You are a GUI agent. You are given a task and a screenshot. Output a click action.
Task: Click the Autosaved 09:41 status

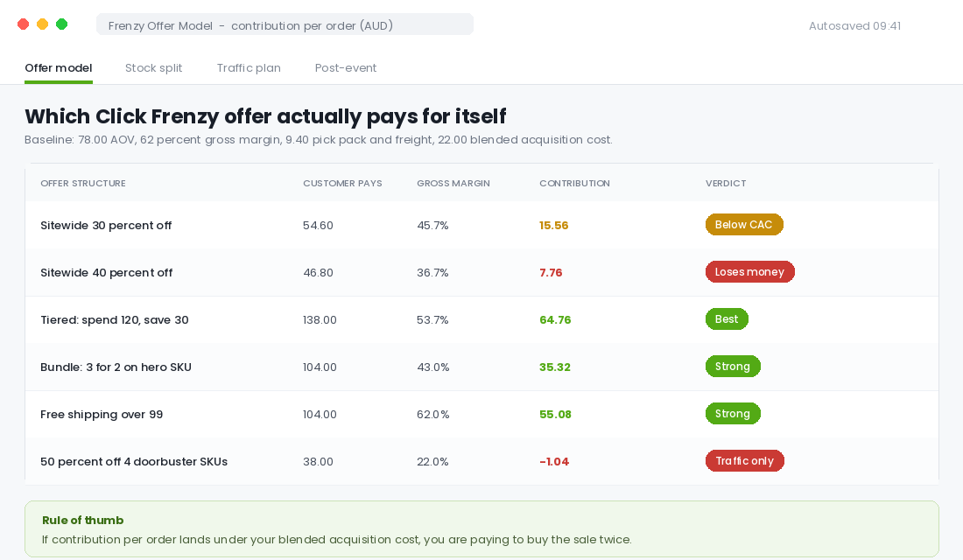pyautogui.click(x=854, y=25)
